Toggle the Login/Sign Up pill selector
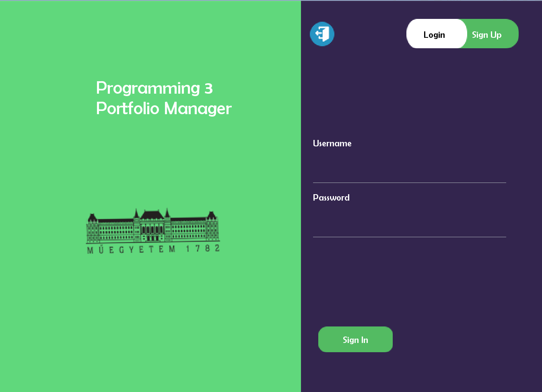 pos(462,34)
